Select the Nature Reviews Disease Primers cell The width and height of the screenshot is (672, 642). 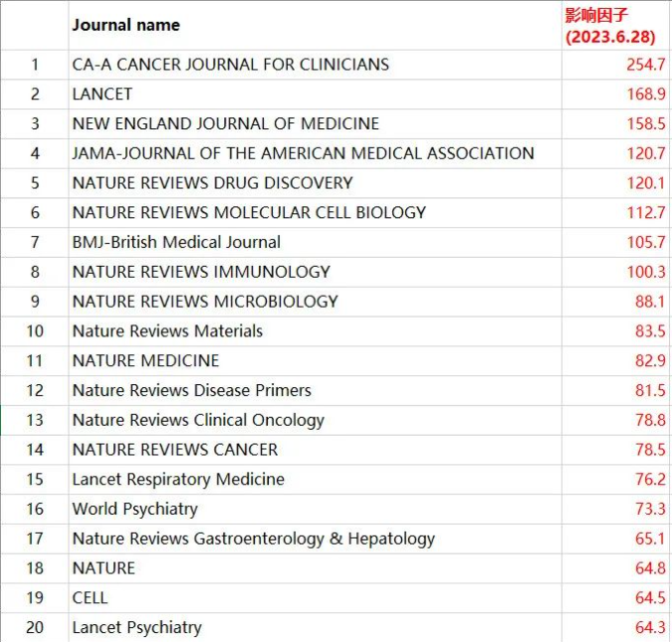315,390
